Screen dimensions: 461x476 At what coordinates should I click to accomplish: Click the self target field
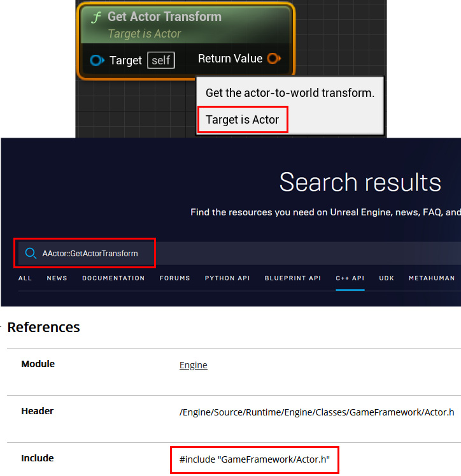tap(161, 60)
